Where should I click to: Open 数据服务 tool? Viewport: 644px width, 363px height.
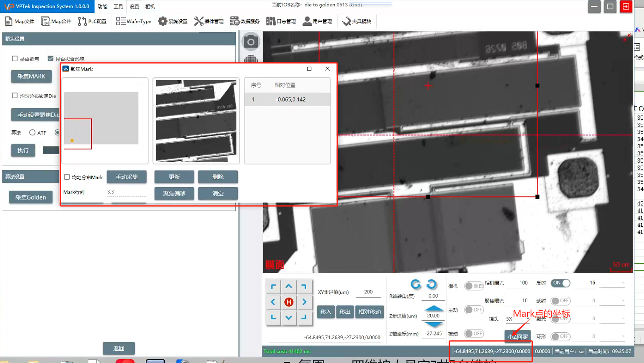click(245, 21)
